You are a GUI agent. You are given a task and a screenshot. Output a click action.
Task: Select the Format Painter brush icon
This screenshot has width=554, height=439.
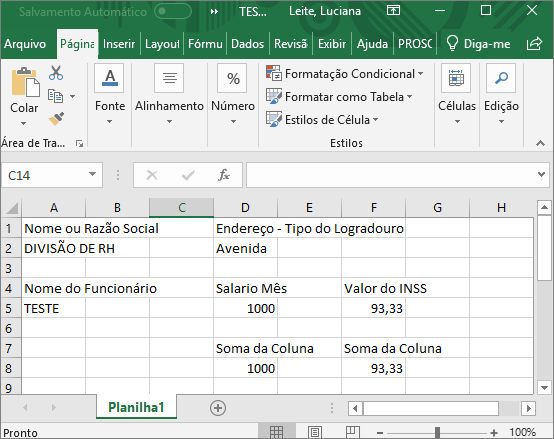(x=56, y=119)
